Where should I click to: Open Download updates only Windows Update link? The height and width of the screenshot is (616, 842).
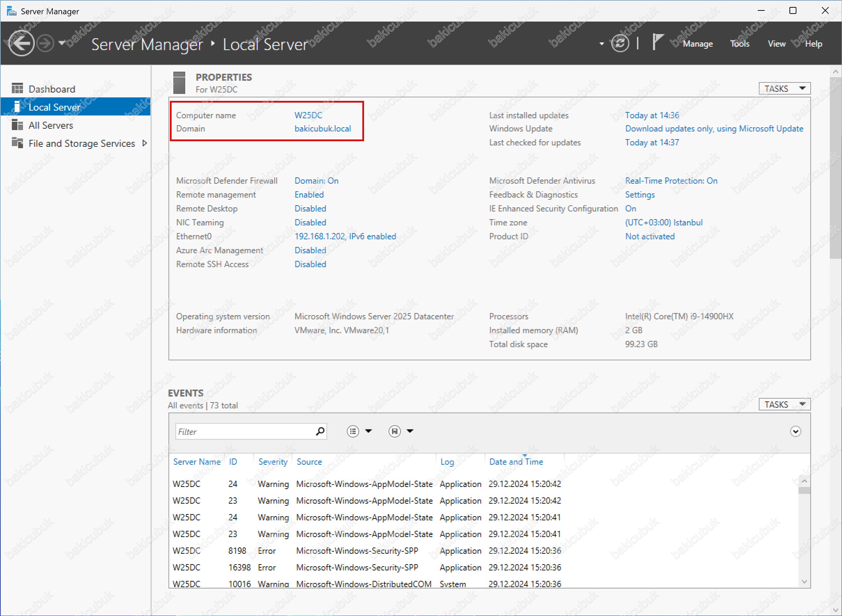(714, 128)
